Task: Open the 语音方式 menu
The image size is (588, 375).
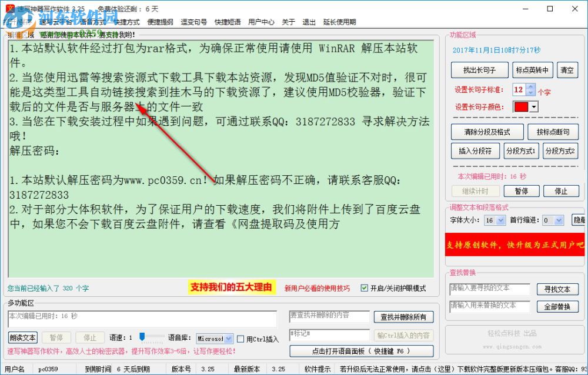Action: click(93, 22)
